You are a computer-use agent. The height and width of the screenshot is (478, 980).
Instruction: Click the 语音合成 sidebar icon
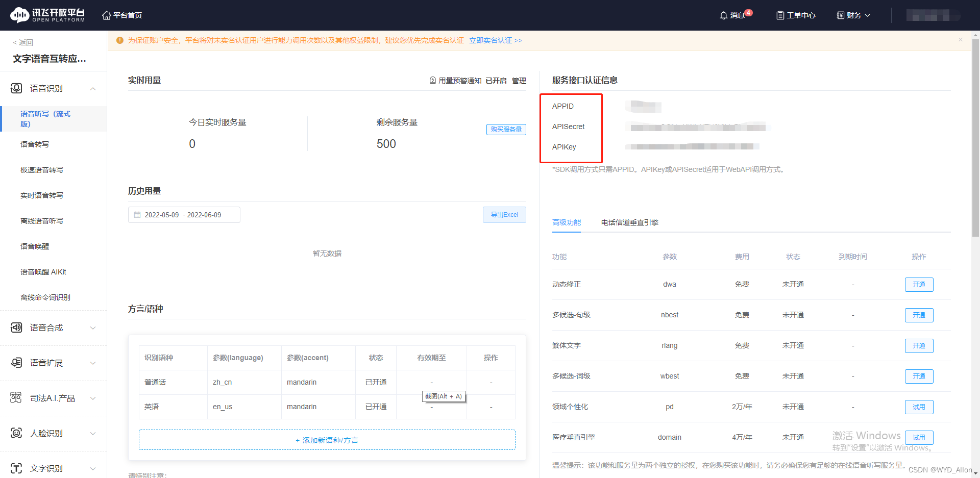coord(16,328)
